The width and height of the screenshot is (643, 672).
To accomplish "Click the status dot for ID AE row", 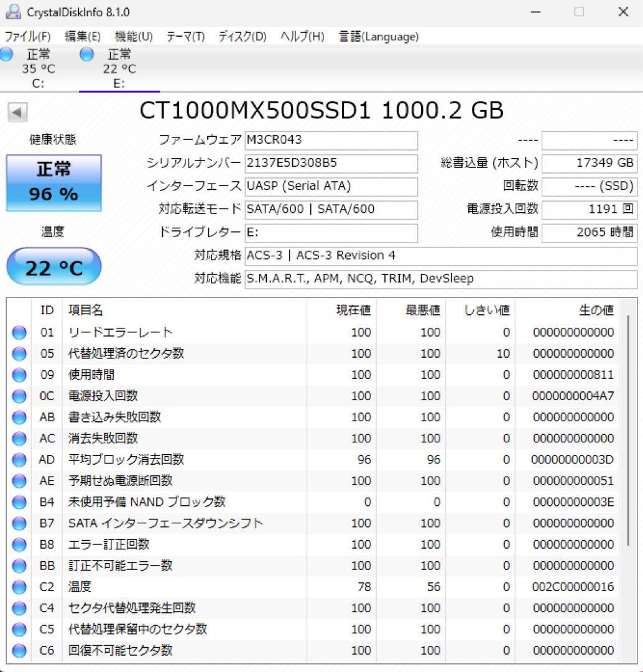I will (19, 481).
